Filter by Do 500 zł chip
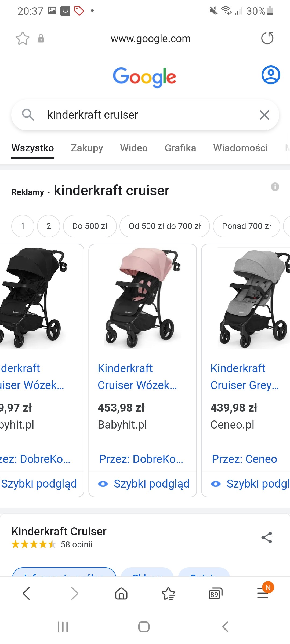Screen dimensions: 290x644 tap(90, 226)
